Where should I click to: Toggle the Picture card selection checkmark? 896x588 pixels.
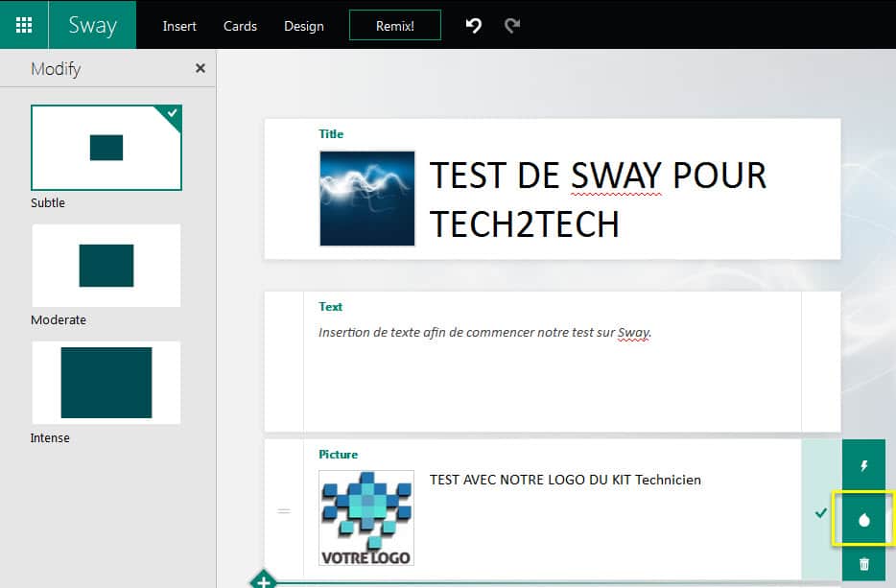point(821,512)
